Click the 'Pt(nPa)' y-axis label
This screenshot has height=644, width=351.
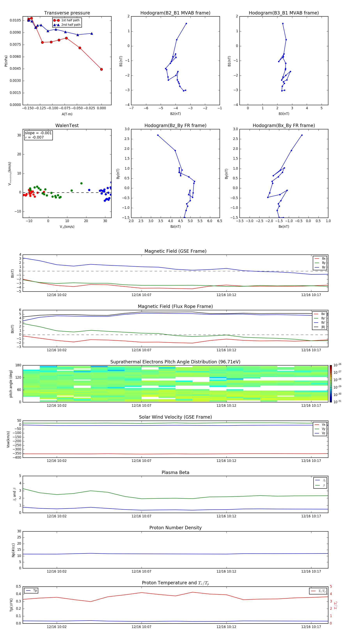pos(6,61)
